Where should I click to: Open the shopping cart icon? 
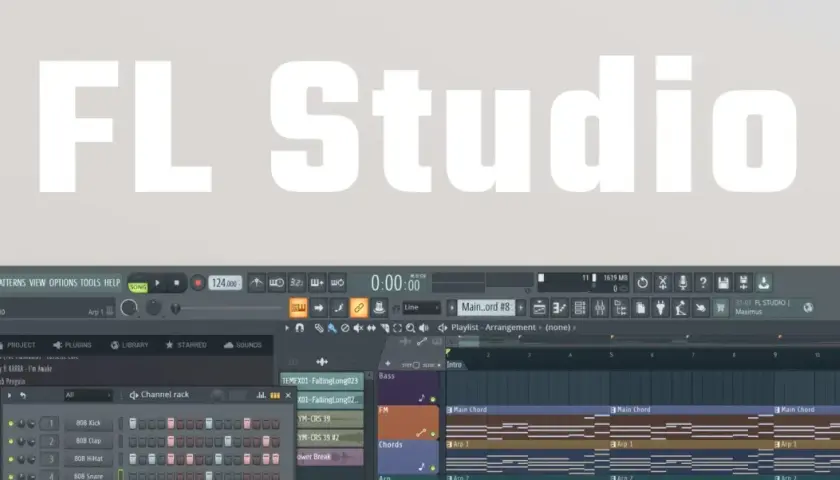(x=721, y=308)
